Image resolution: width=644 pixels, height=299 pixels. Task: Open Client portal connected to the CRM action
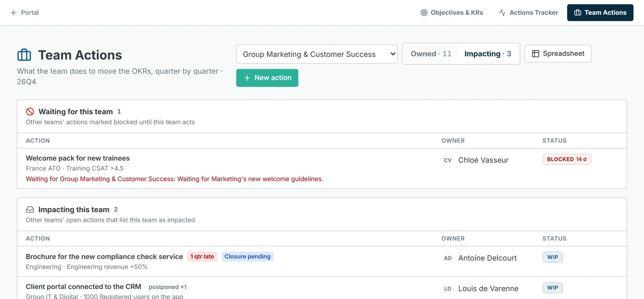point(83,287)
